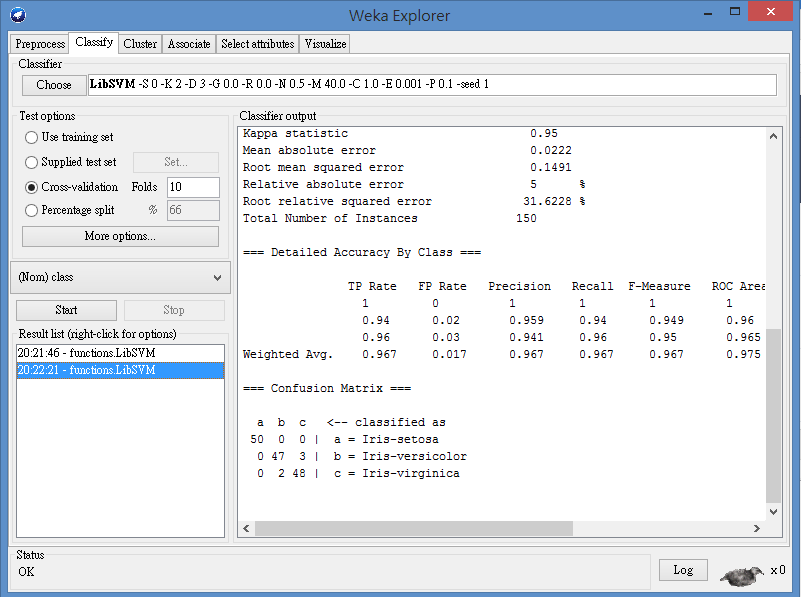Click the Mean absolute error line
The width and height of the screenshot is (801, 597).
coord(407,150)
